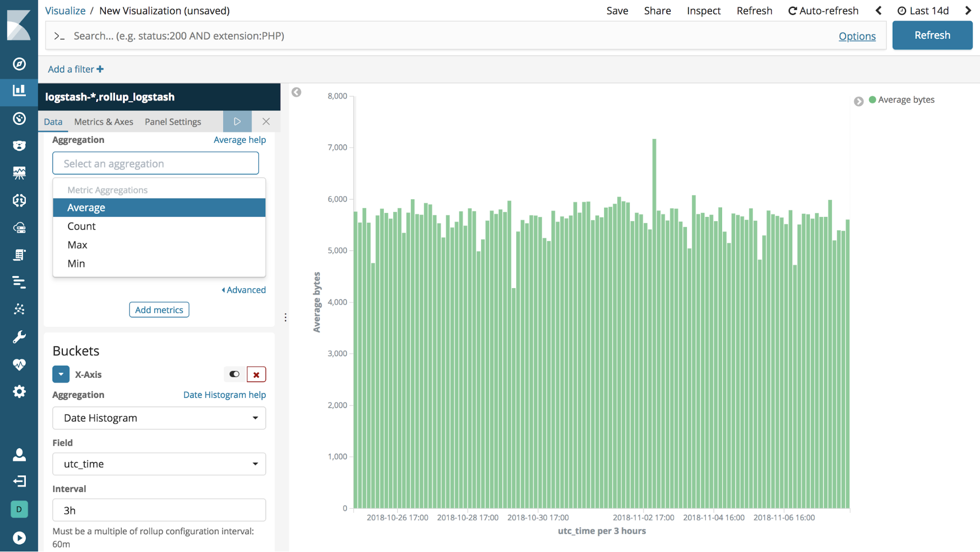Viewport: 980px width, 552px height.
Task: Open Discover via compass sidebar icon
Action: [x=19, y=64]
